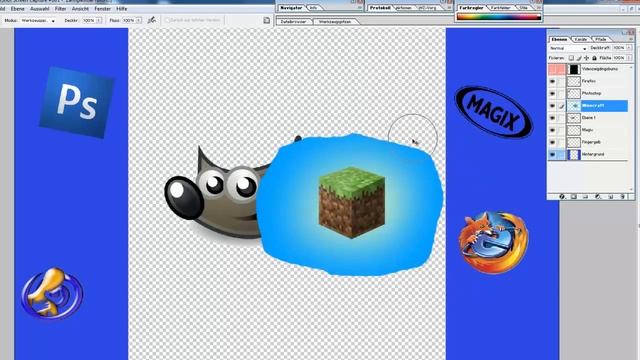
Task: Click the image pixels lock brush icon
Action: 579,58
